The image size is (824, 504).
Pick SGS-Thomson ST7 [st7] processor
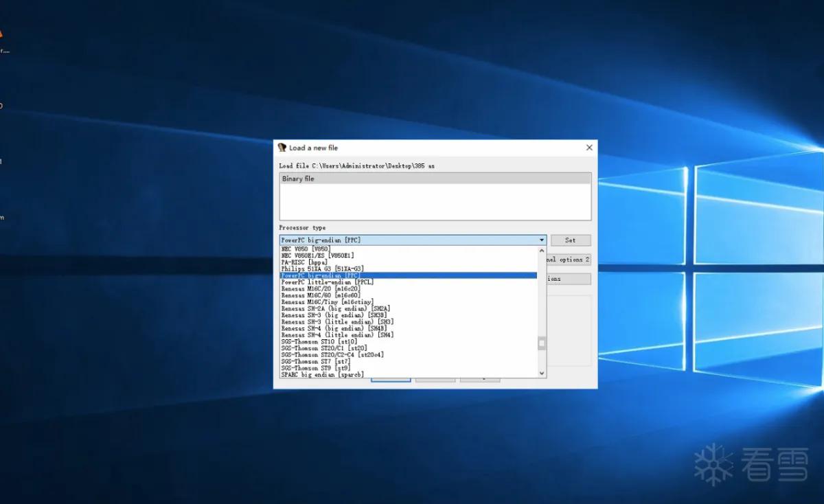click(x=409, y=362)
